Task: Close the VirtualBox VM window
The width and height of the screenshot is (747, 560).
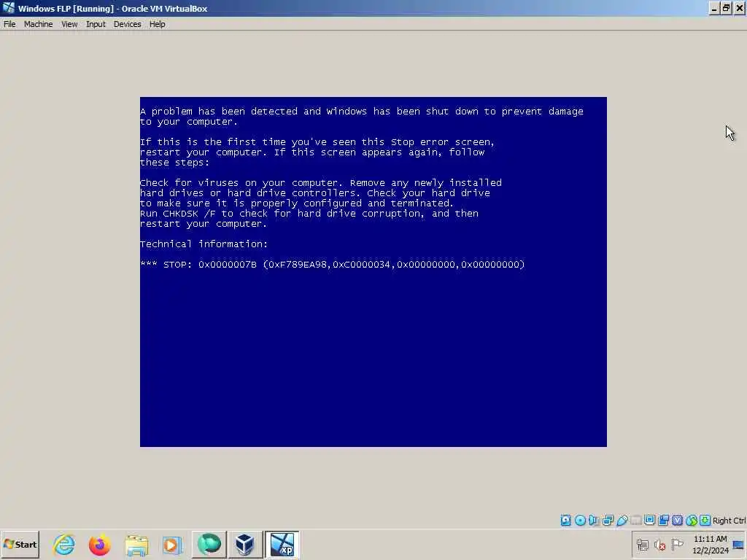Action: coord(740,8)
